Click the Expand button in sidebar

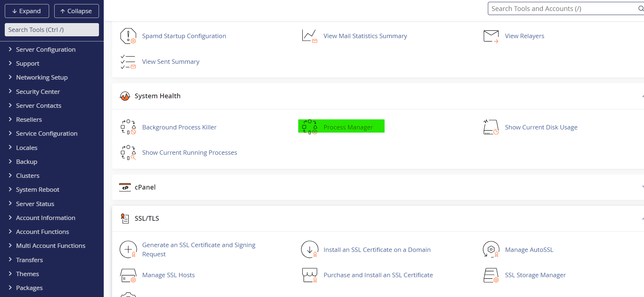[x=27, y=11]
